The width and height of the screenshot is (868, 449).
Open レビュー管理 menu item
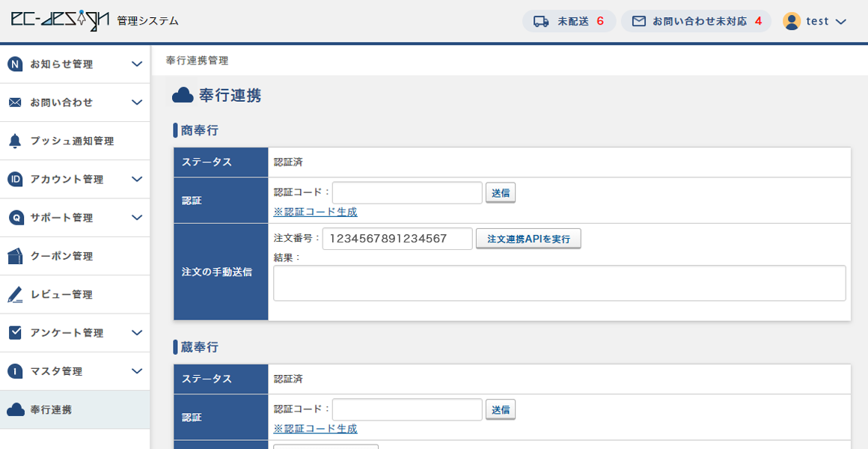pyautogui.click(x=75, y=295)
